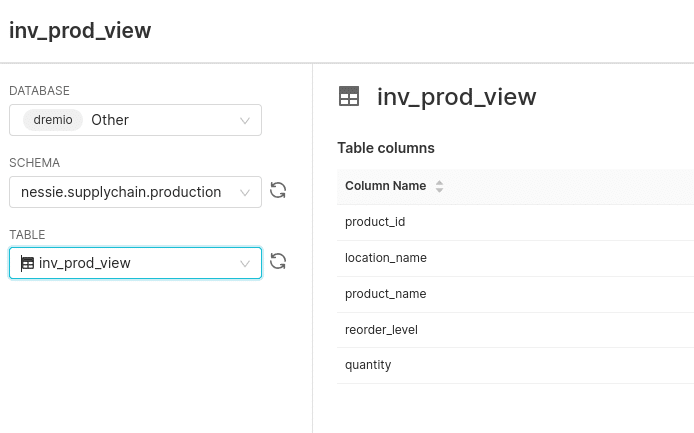This screenshot has width=694, height=433.
Task: Expand the Schema dropdown chevron
Action: pyautogui.click(x=245, y=193)
